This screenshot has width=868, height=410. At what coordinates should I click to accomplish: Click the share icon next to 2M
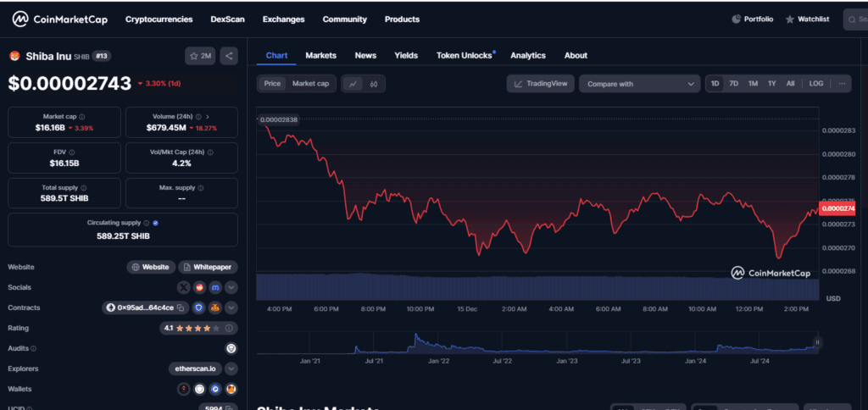(229, 56)
